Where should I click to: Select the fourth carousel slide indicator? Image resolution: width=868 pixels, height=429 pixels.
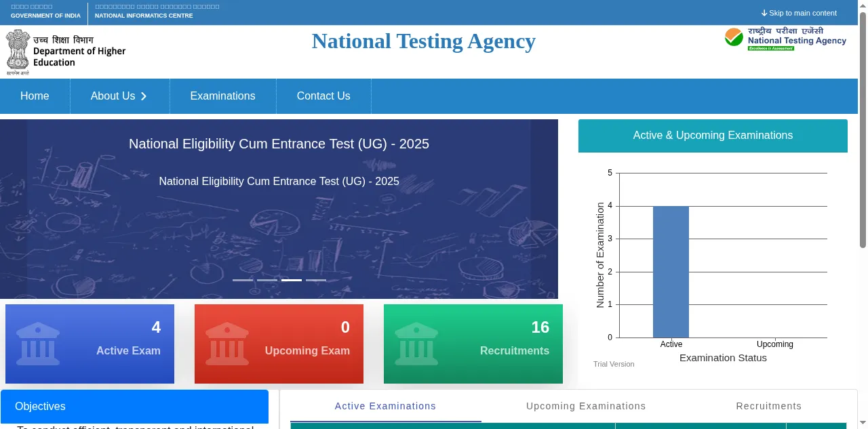pyautogui.click(x=316, y=280)
